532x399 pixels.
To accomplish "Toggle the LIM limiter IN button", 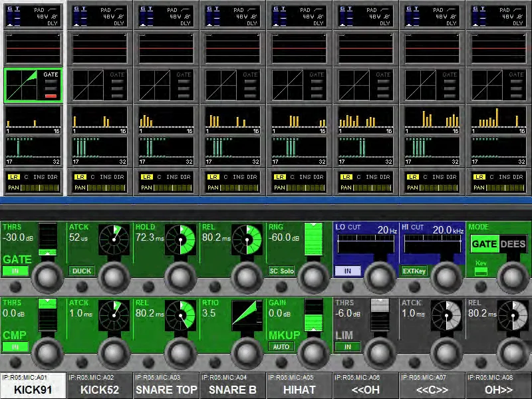I will point(348,346).
